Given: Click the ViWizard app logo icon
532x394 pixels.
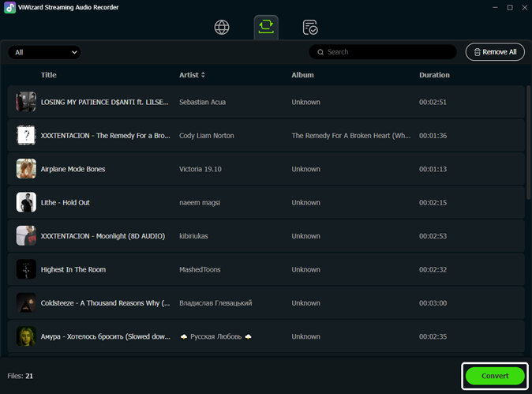Looking at the screenshot, I should point(9,8).
